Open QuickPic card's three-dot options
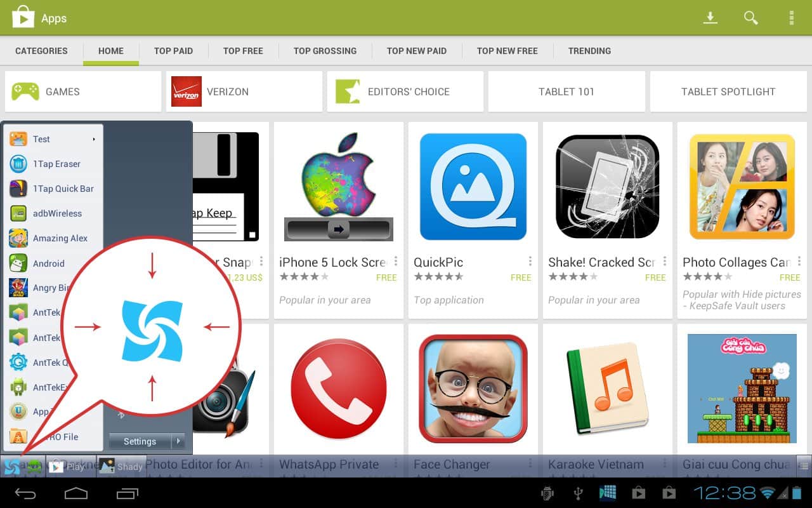The height and width of the screenshot is (508, 812). (x=530, y=262)
